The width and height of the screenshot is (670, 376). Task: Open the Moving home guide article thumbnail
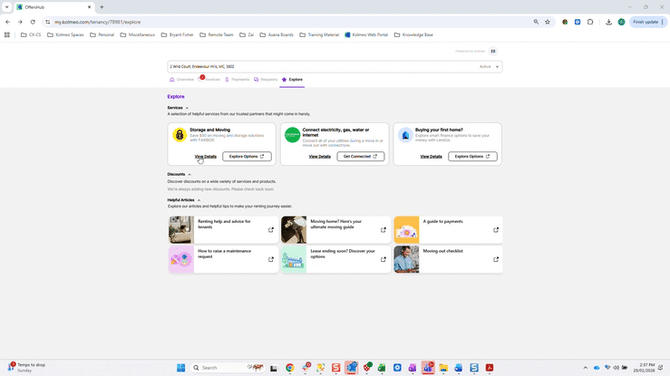pyautogui.click(x=294, y=230)
